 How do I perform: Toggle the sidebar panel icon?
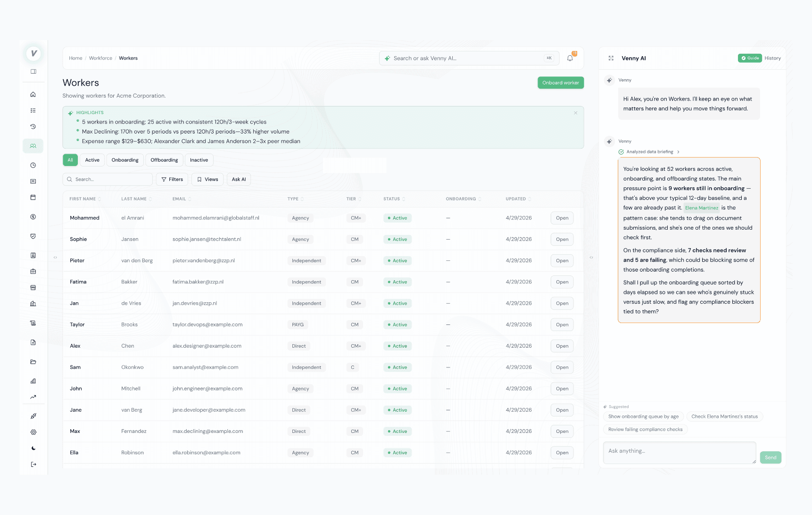[x=33, y=72]
